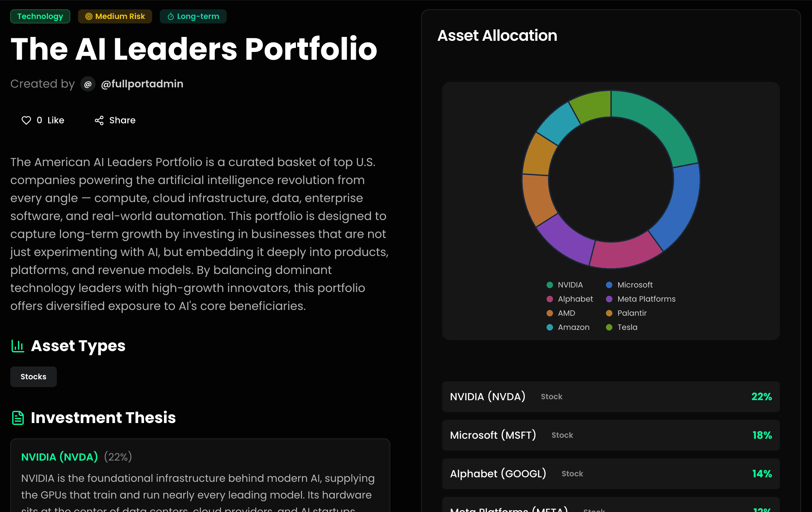Viewport: 812px width, 512px height.
Task: Click the Investment Thesis document icon
Action: coord(18,418)
